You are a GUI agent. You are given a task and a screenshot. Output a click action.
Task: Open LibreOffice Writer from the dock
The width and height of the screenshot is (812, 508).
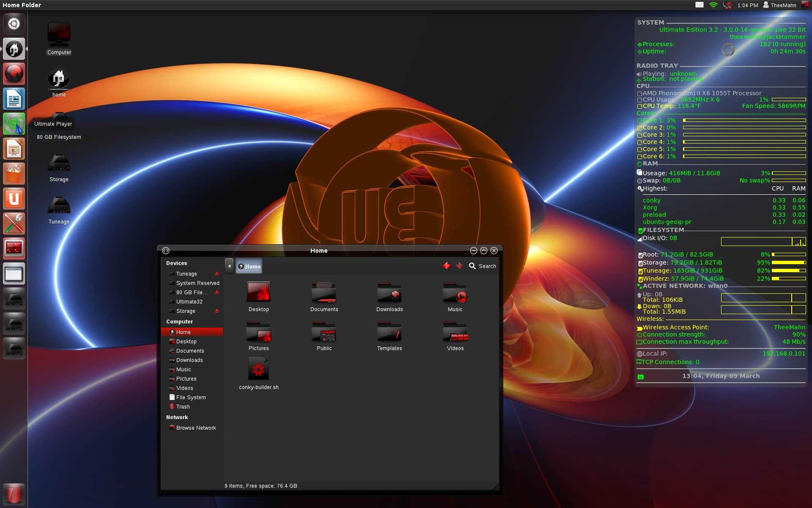(14, 98)
